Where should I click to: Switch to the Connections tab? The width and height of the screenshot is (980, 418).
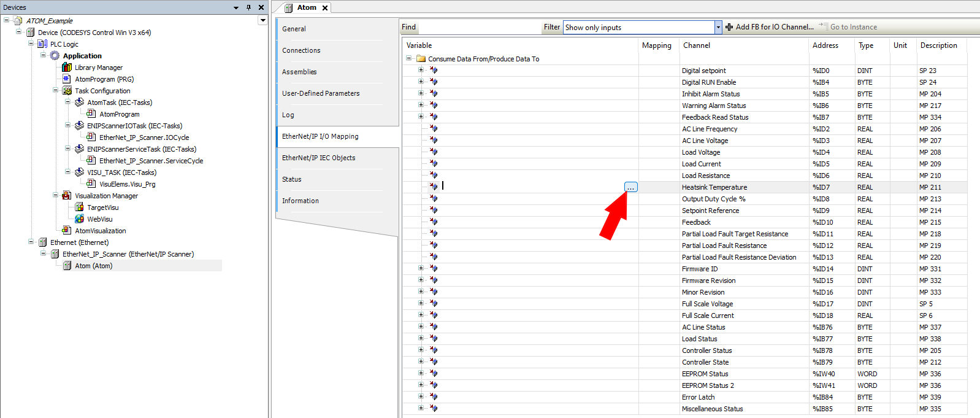point(301,50)
